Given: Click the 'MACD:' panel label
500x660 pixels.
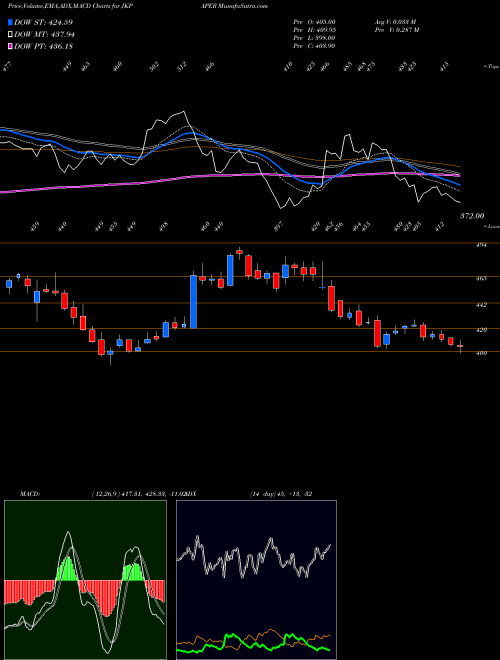Looking at the screenshot, I should pyautogui.click(x=29, y=494).
